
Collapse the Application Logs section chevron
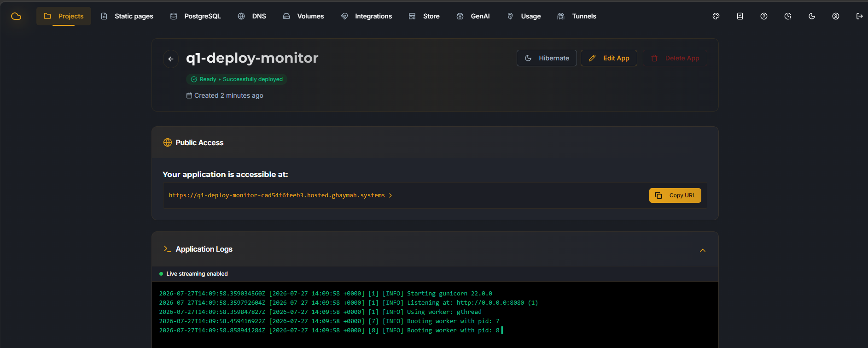click(703, 250)
